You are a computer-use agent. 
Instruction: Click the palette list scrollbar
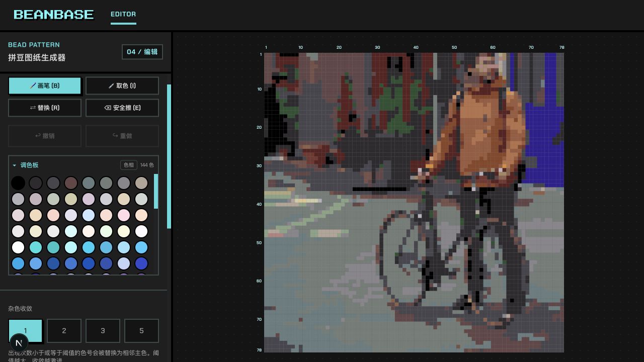pyautogui.click(x=156, y=192)
